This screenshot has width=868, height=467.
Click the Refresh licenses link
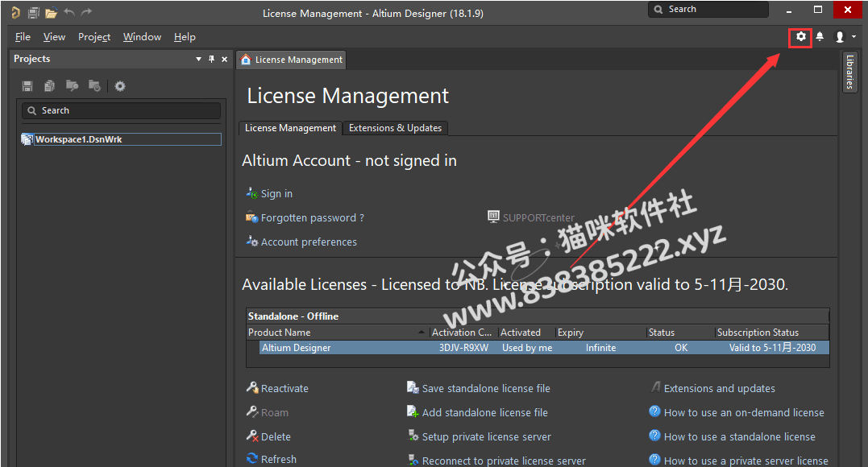[x=278, y=459]
